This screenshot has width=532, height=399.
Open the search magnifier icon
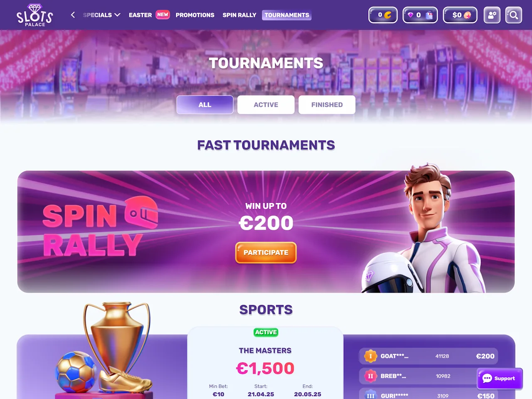point(514,15)
